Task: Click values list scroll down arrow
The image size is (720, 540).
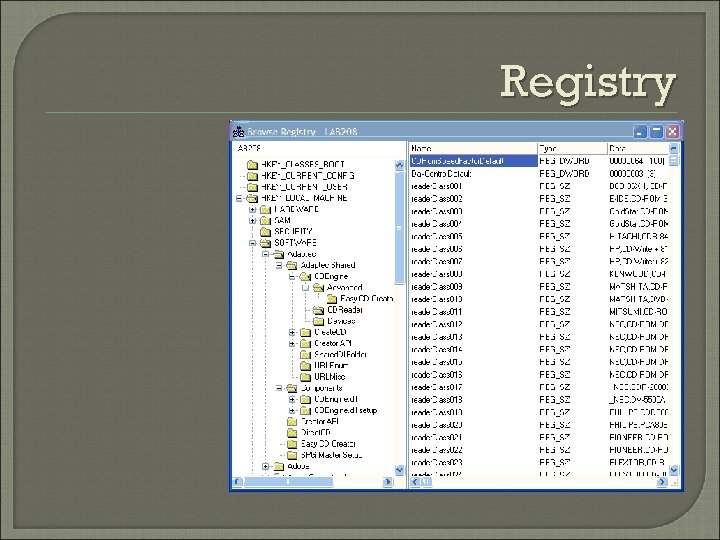Action: pyautogui.click(x=674, y=470)
